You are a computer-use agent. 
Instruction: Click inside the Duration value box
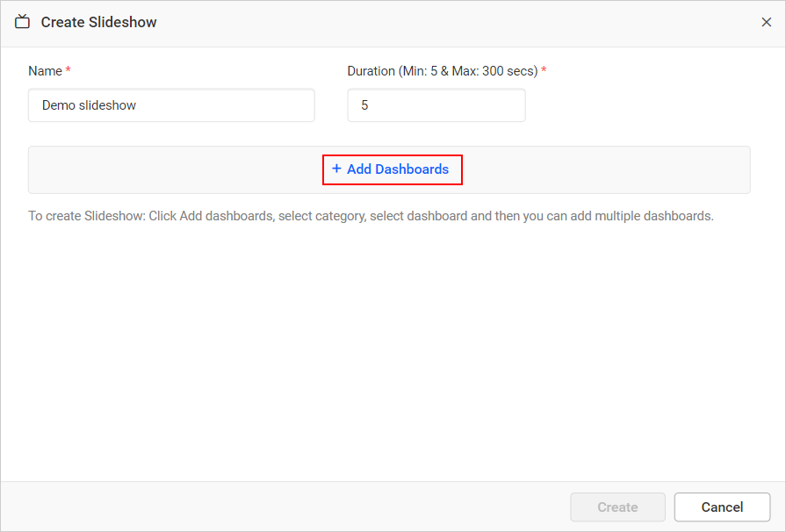(x=436, y=104)
